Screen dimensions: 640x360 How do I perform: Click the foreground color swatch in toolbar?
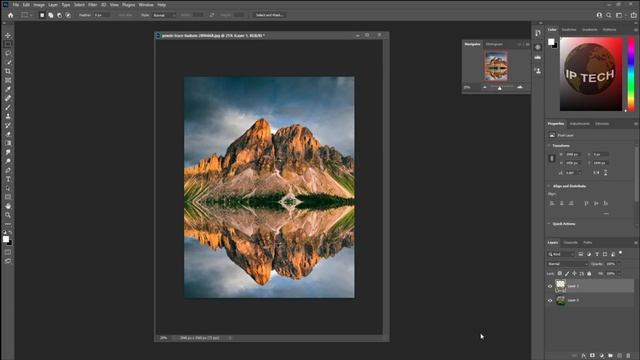[x=6, y=239]
